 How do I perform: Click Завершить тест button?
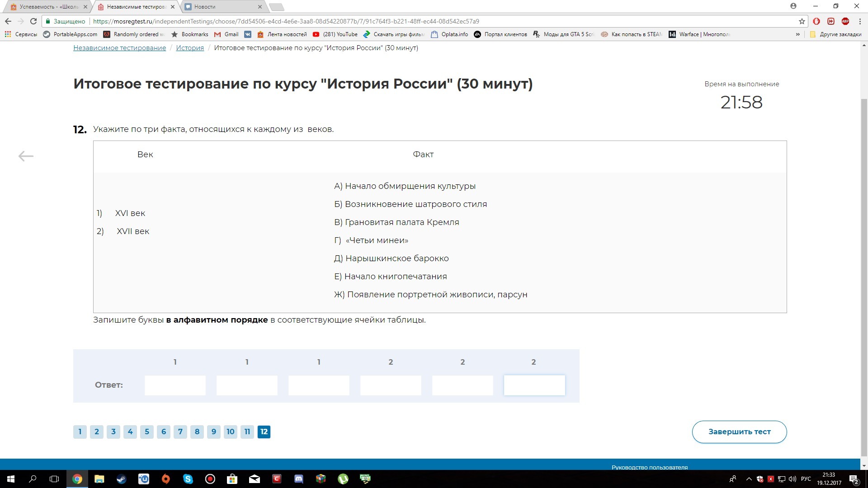tap(739, 432)
